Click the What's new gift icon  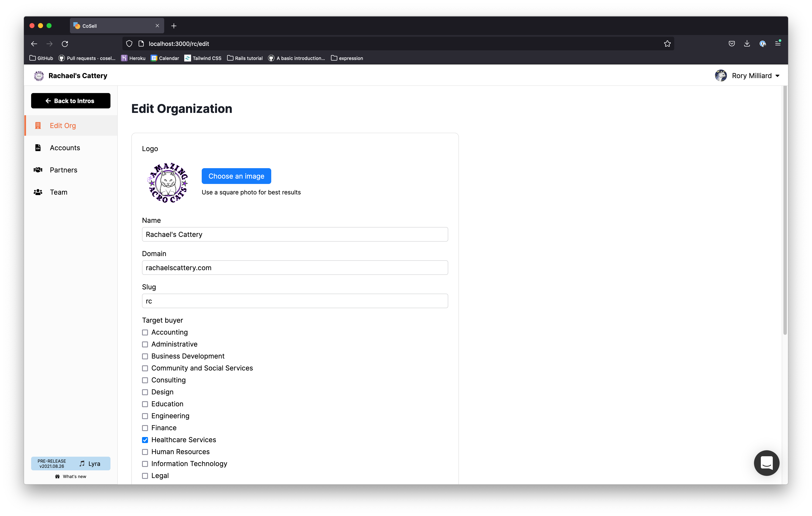coord(57,477)
